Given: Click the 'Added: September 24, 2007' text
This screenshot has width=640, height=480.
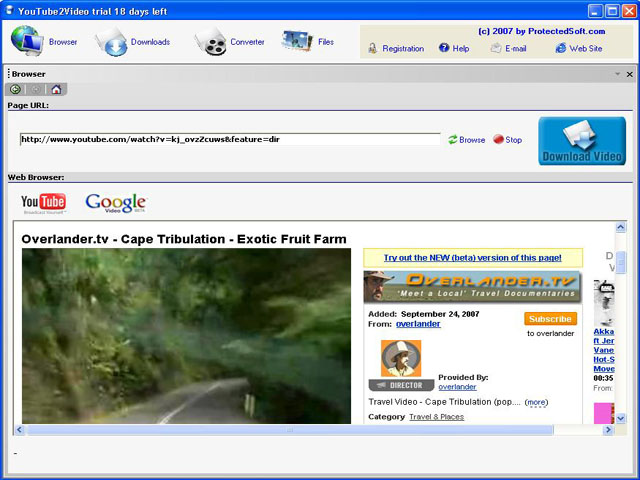Looking at the screenshot, I should click(x=424, y=314).
